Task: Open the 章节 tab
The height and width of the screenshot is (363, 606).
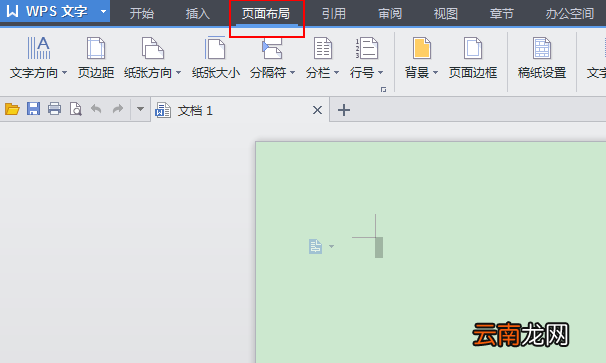Action: tap(502, 14)
